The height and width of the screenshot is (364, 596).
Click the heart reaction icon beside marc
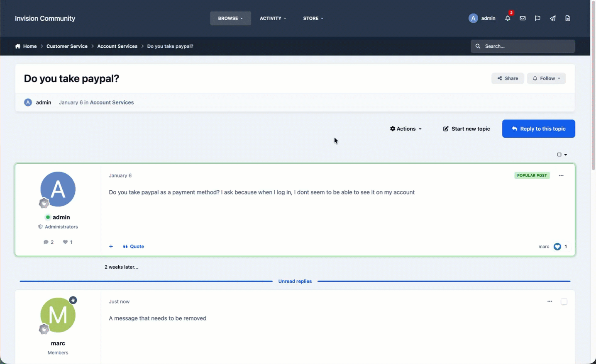[x=557, y=247]
